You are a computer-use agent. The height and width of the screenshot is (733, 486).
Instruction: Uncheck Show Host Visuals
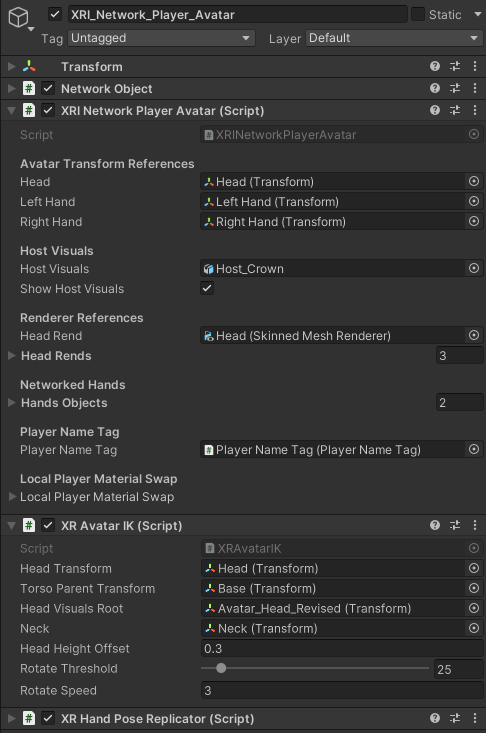coord(207,288)
